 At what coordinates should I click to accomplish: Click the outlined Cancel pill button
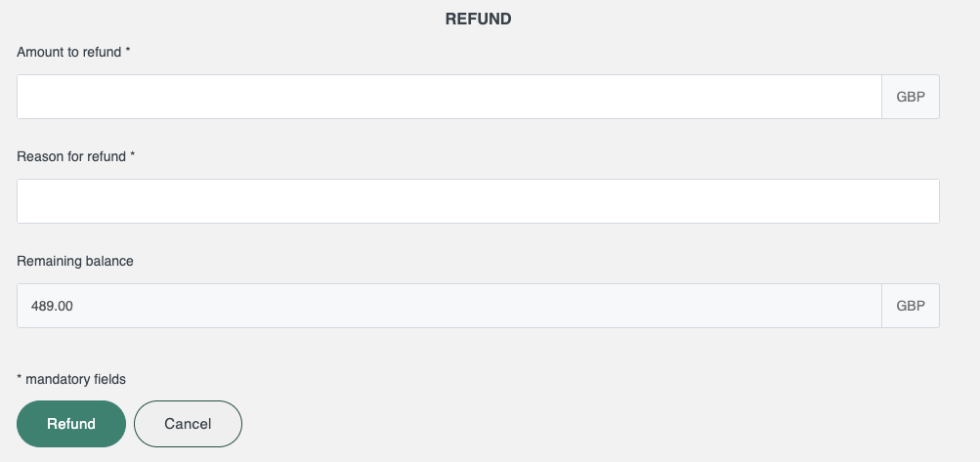pyautogui.click(x=188, y=424)
